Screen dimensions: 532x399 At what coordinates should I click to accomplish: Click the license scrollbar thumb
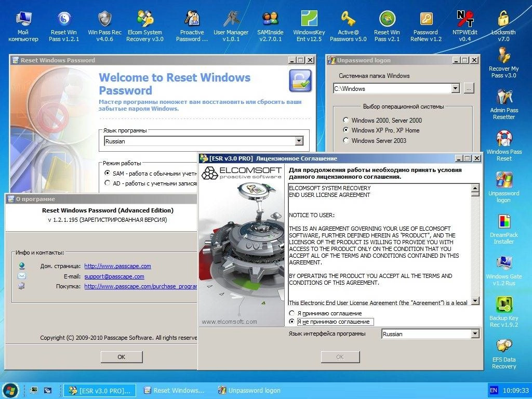[475, 194]
